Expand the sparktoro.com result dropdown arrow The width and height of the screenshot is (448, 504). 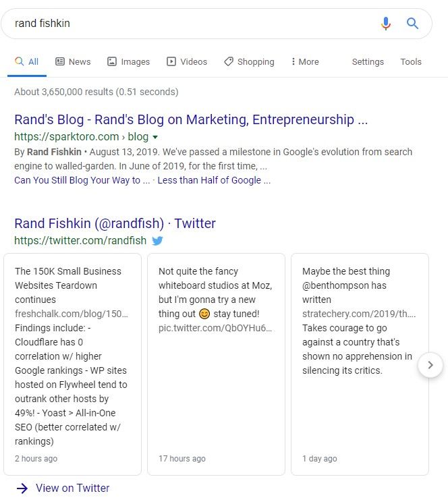coord(155,137)
